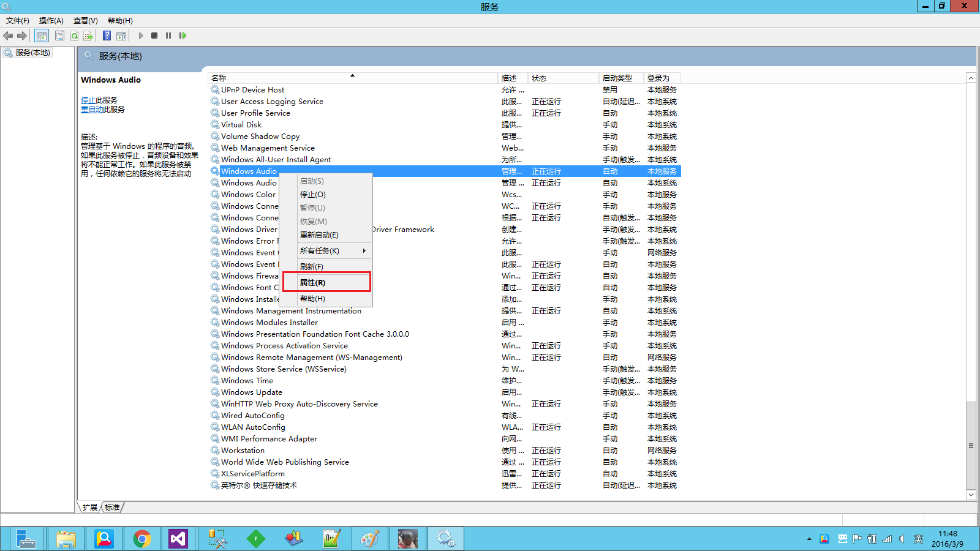The height and width of the screenshot is (551, 980).
Task: Select the Virtual Disk service
Action: 445,125
